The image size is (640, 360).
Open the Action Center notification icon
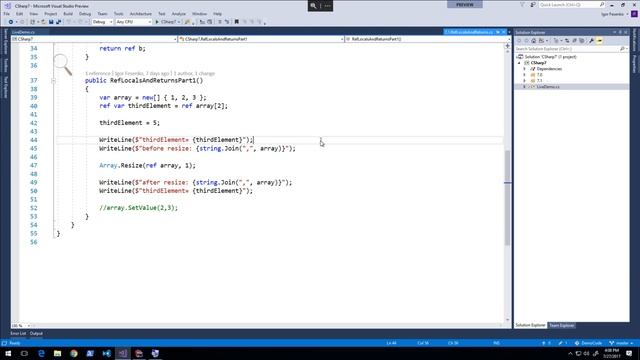coord(629,353)
